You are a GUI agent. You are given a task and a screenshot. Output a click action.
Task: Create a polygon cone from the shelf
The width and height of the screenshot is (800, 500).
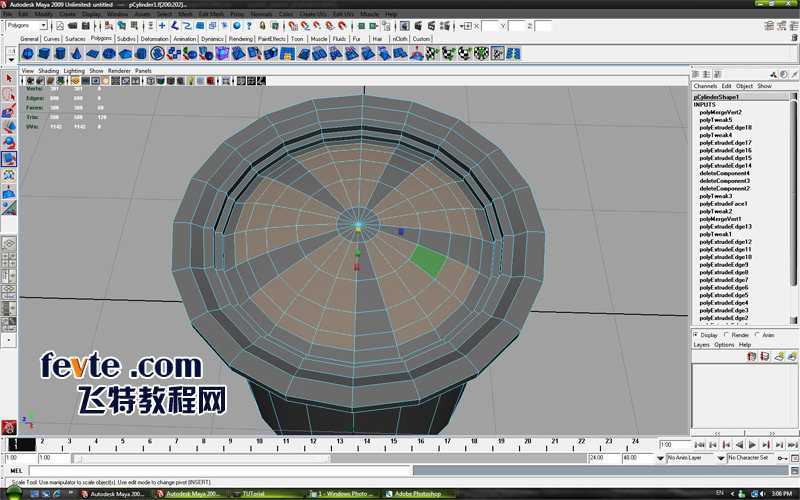77,54
